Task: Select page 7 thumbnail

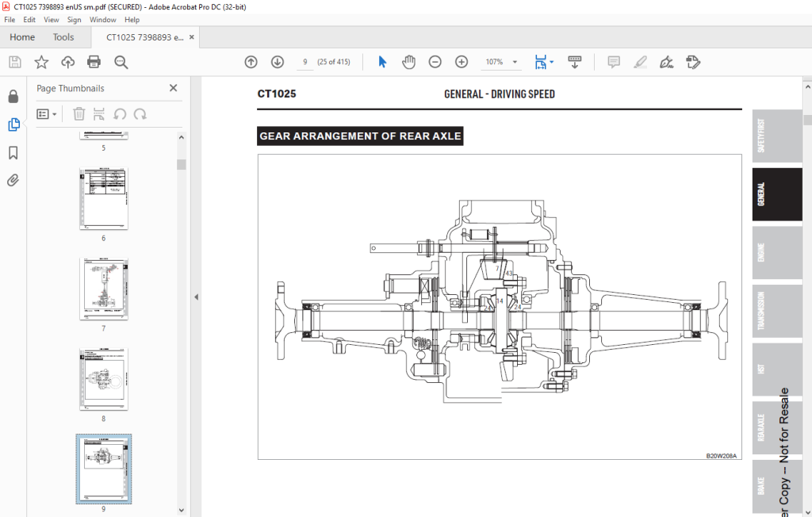Action: pos(104,289)
